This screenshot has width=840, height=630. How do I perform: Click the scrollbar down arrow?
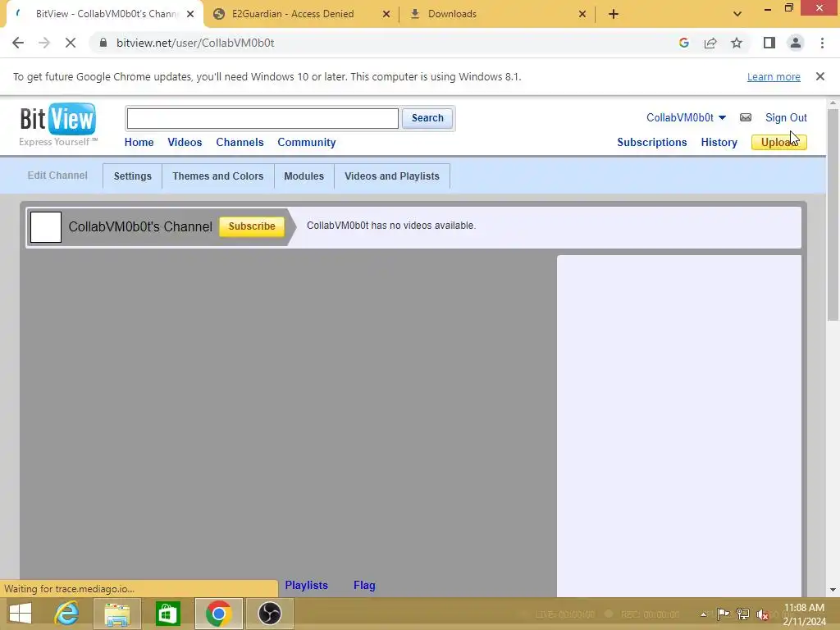pos(833,590)
